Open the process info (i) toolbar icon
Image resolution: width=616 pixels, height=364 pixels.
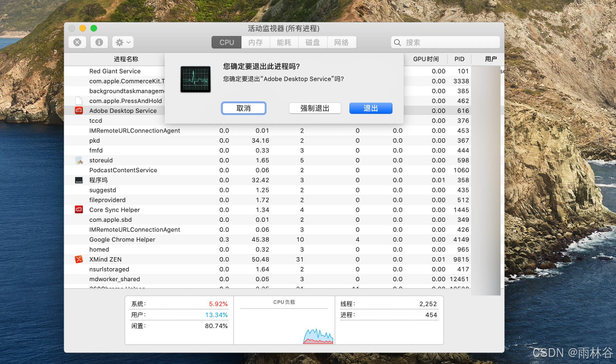99,42
